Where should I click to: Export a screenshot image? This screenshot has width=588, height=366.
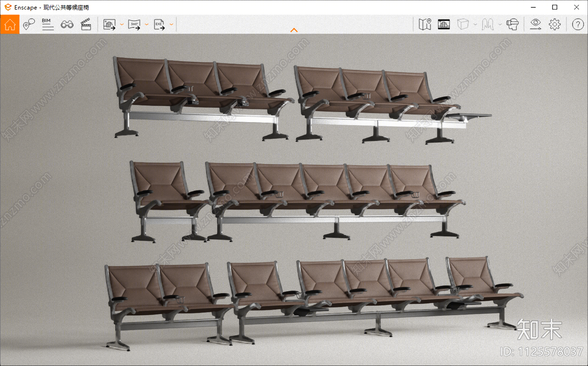coord(109,25)
